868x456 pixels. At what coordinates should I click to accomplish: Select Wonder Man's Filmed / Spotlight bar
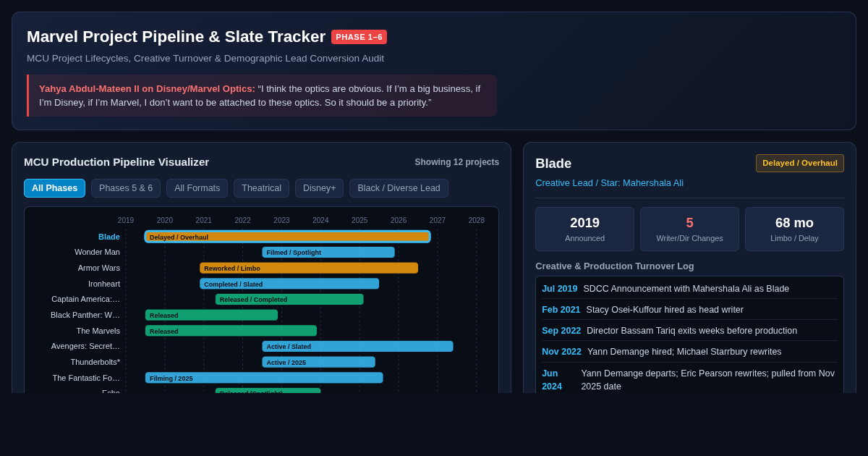(328, 252)
